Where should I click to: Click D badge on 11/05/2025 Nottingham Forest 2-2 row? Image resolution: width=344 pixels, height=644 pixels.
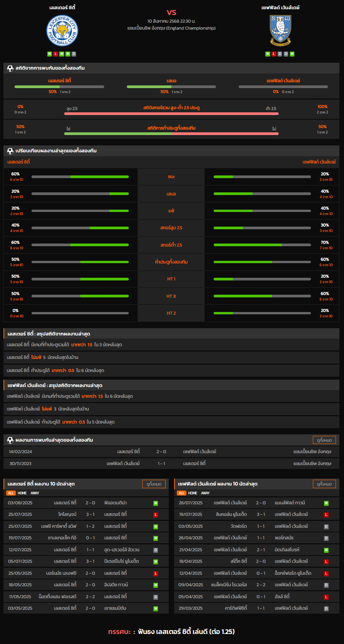pos(156,597)
